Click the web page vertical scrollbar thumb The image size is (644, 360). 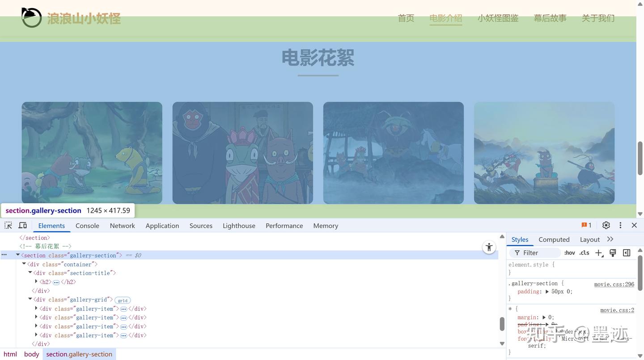point(640,159)
